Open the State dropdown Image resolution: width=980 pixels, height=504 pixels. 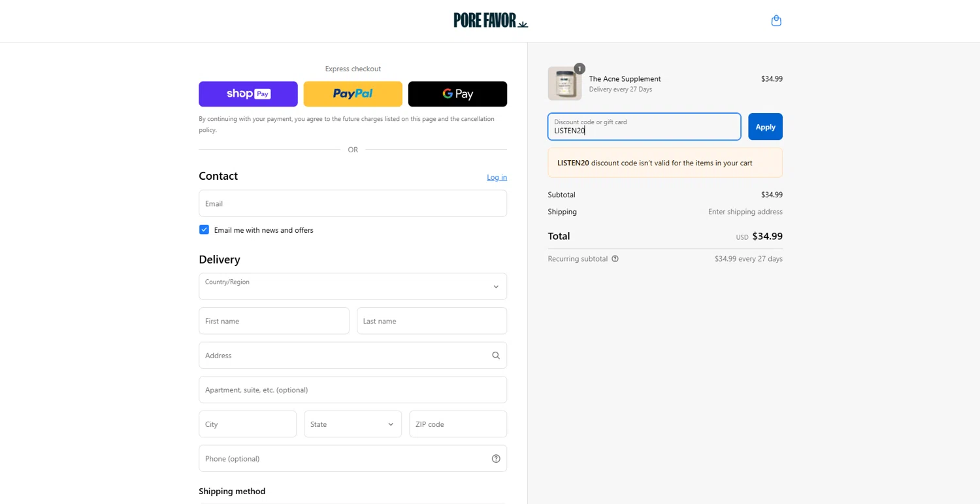pos(353,424)
